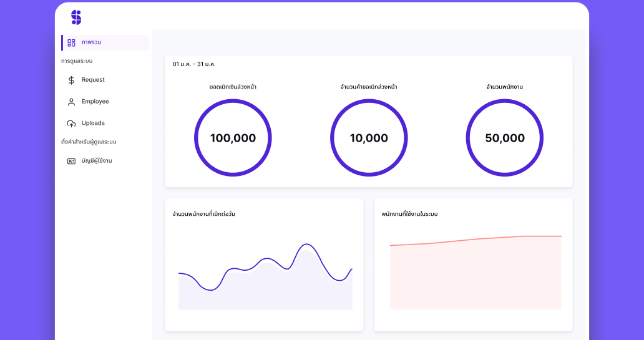Click the grid icon beside ภาพรวม
Image resolution: width=644 pixels, height=340 pixels.
[71, 42]
